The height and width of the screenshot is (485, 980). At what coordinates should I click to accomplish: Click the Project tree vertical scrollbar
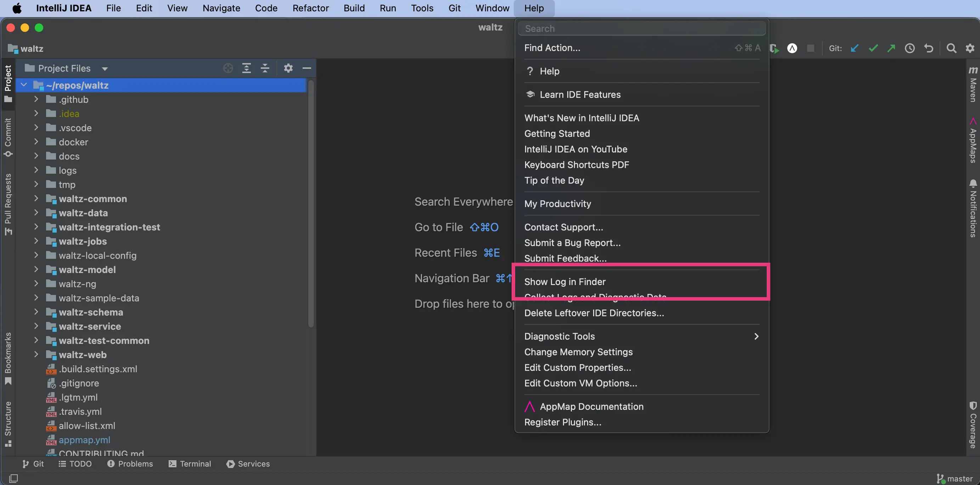(x=311, y=204)
